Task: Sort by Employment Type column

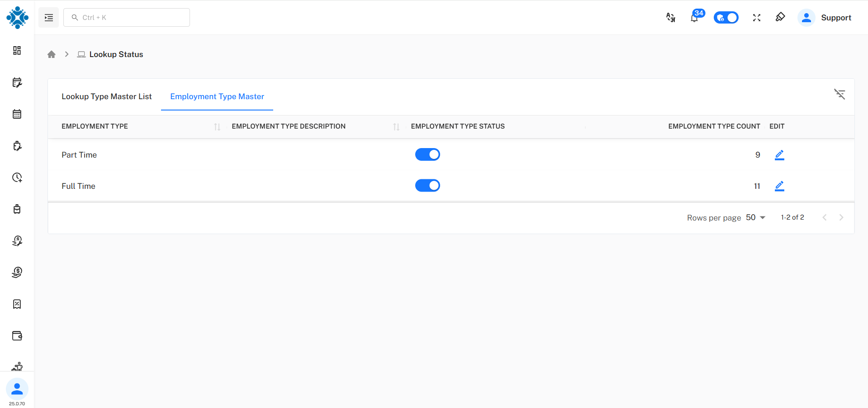Action: pyautogui.click(x=217, y=127)
